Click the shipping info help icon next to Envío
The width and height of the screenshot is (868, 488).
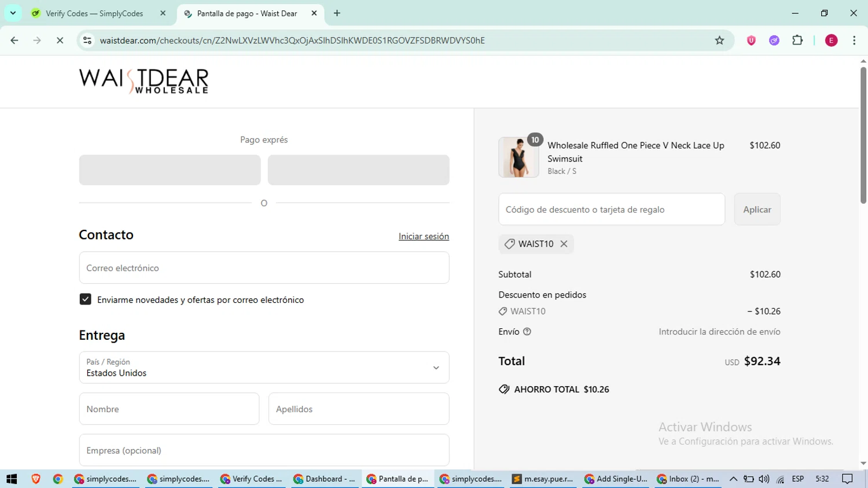tap(527, 332)
